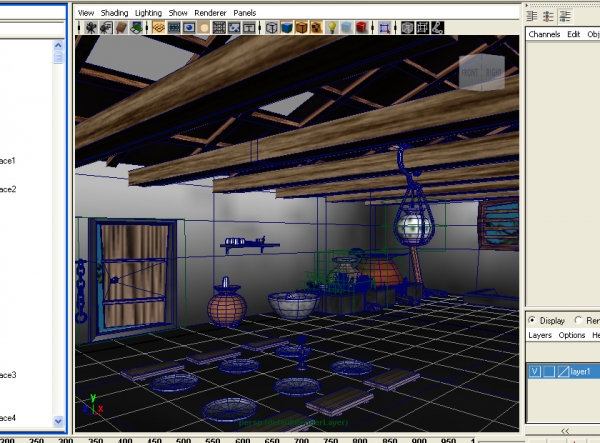Open the Options menu in Layer Editor

coord(572,336)
